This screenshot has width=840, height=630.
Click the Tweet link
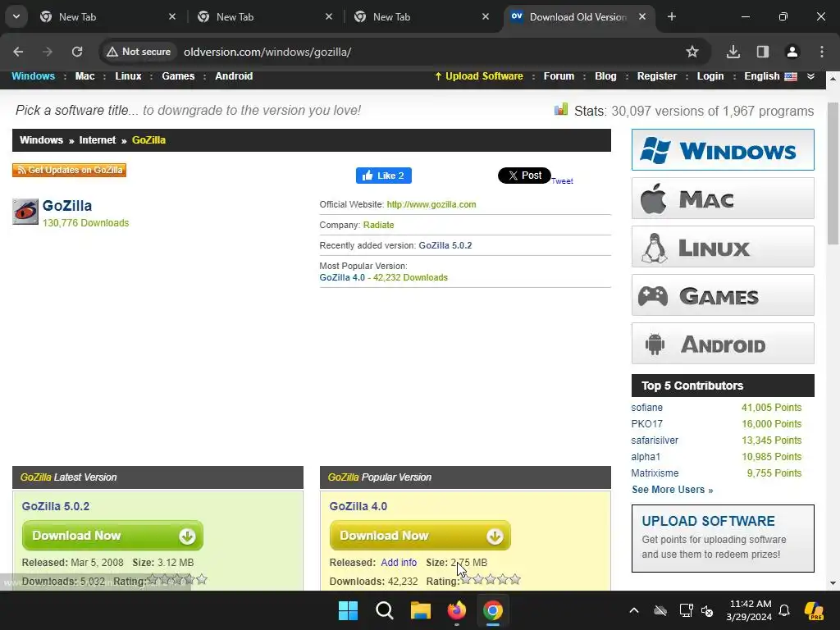click(x=563, y=181)
